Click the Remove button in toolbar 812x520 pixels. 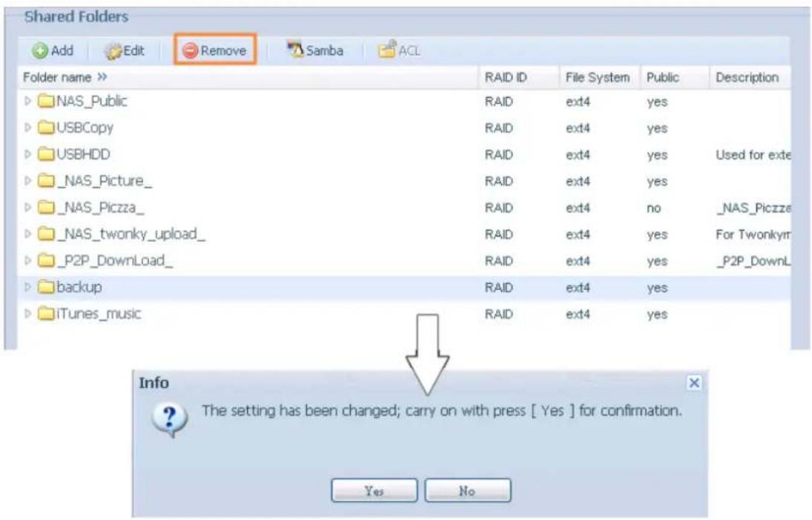coord(215,50)
